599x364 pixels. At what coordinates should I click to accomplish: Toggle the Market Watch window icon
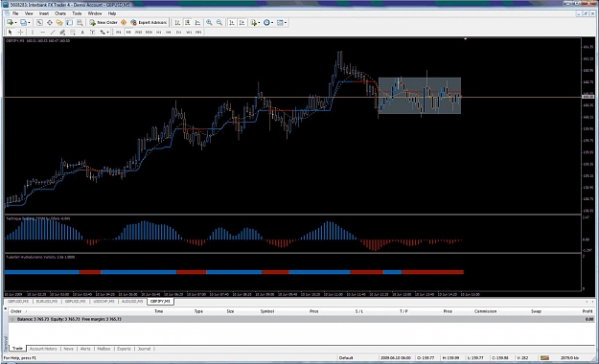[39, 23]
